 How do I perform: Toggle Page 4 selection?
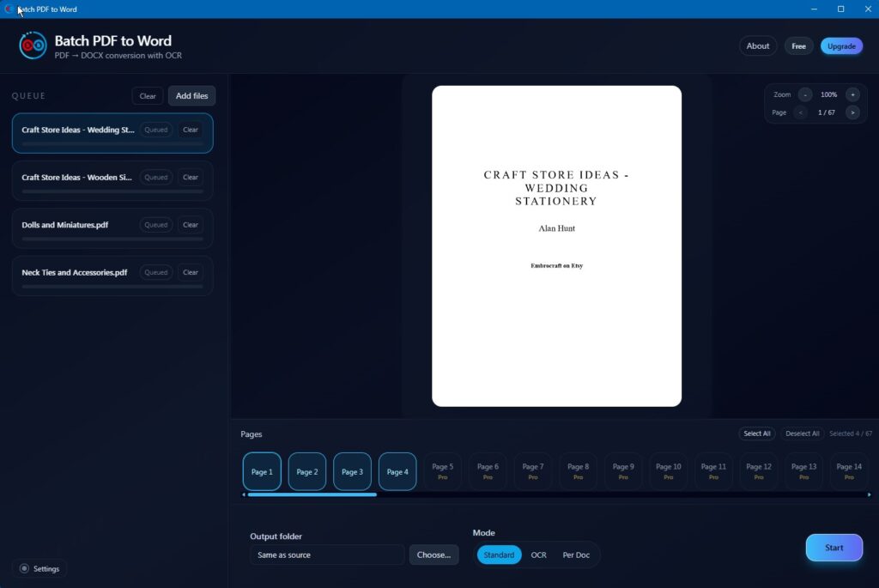coord(397,471)
